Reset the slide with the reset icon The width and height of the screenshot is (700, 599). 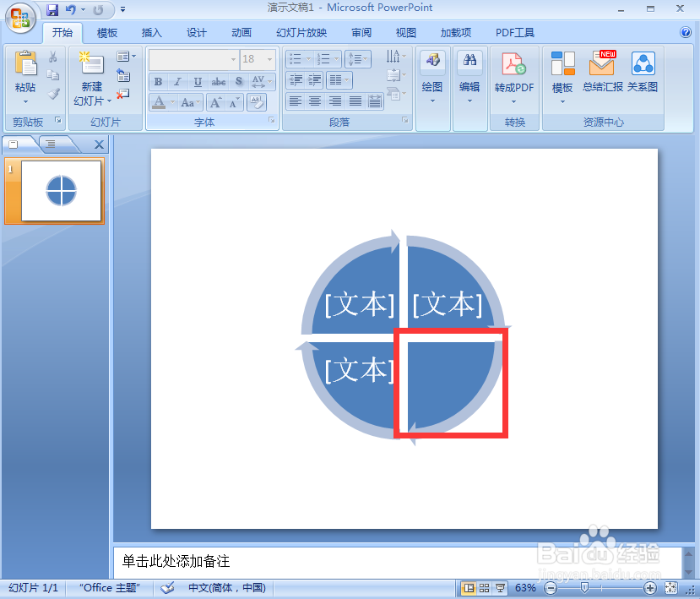123,75
